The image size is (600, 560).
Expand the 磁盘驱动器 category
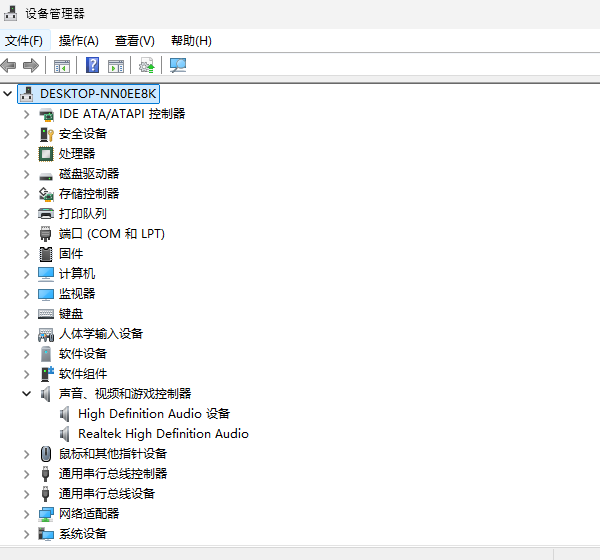point(27,174)
